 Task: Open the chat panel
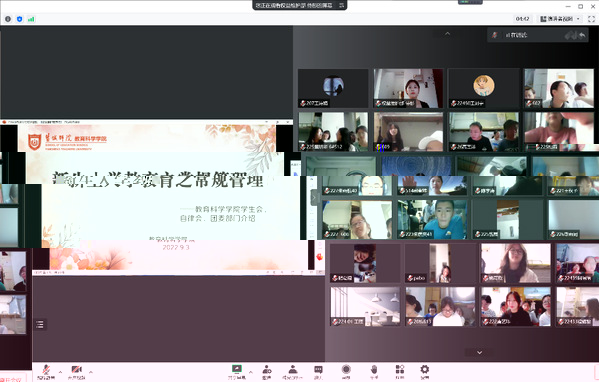click(x=318, y=372)
